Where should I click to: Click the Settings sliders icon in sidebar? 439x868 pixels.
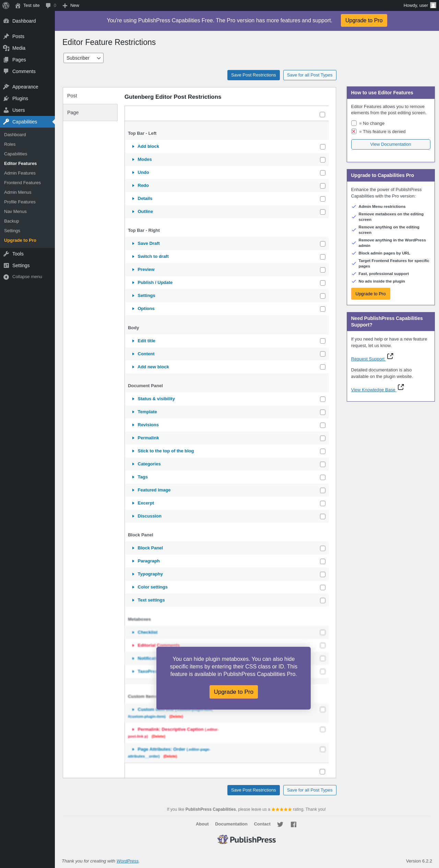(x=6, y=265)
